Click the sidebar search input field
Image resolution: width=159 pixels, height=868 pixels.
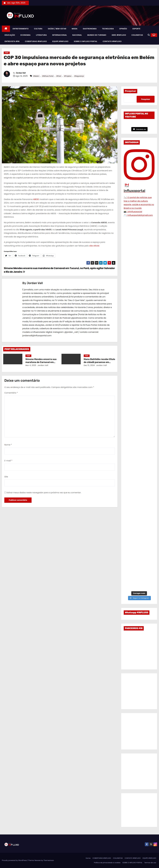130,99
